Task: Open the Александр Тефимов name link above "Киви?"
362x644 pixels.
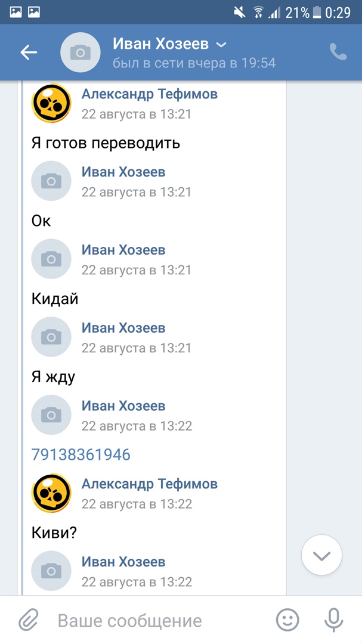Action: coord(150,484)
